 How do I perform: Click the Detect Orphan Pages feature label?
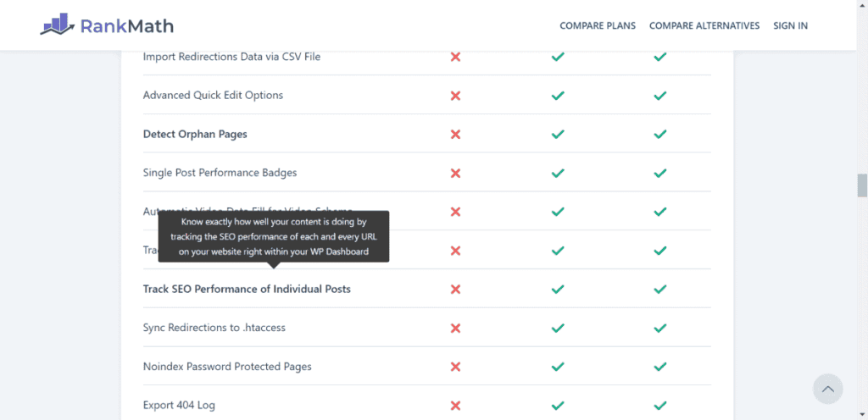[195, 135]
